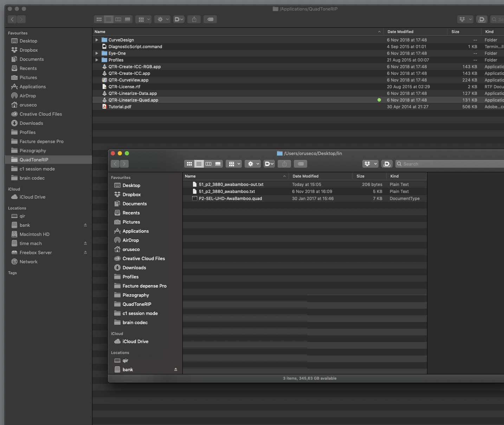504x425 pixels.
Task: Sort Desktop/lin window by Date Modified column
Action: (305, 176)
